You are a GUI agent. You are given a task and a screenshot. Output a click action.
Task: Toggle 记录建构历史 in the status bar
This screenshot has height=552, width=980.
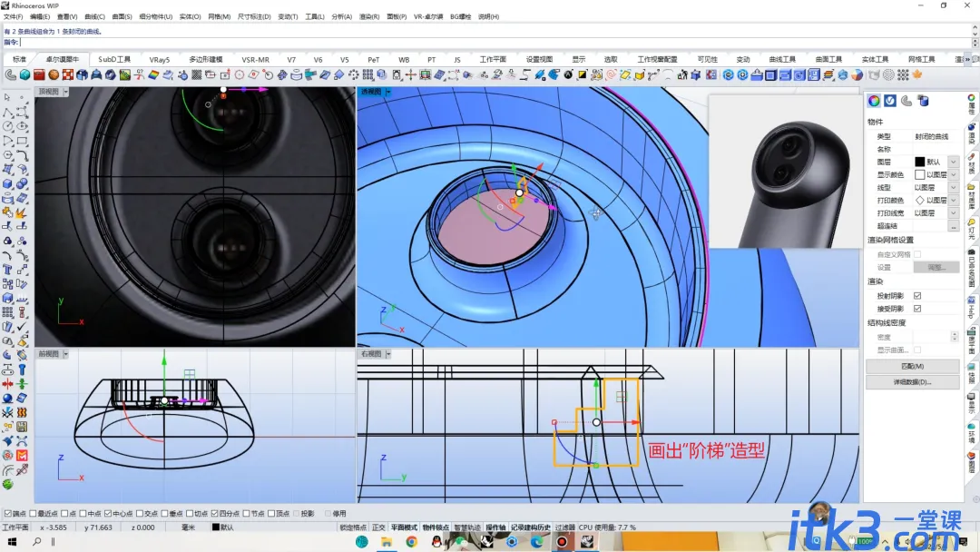click(531, 527)
